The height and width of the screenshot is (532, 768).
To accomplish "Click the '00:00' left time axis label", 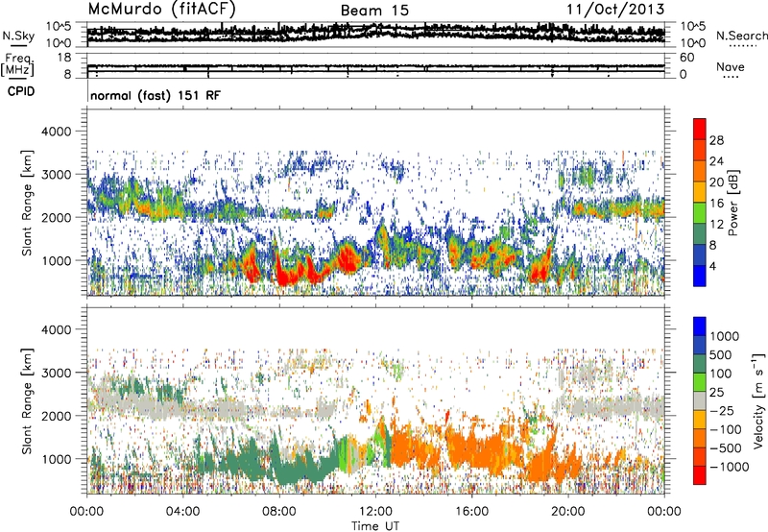I will click(87, 512).
